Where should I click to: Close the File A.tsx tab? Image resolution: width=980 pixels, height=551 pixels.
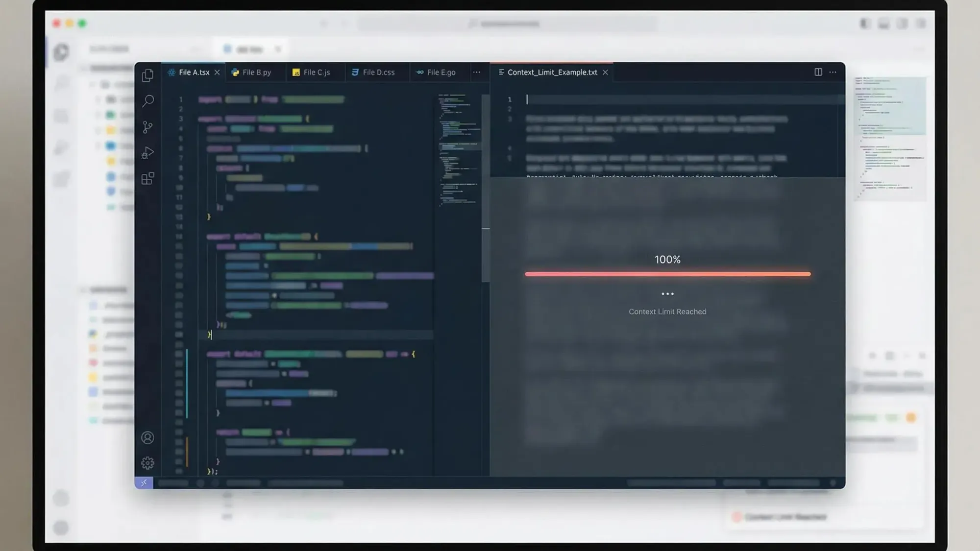pos(217,72)
